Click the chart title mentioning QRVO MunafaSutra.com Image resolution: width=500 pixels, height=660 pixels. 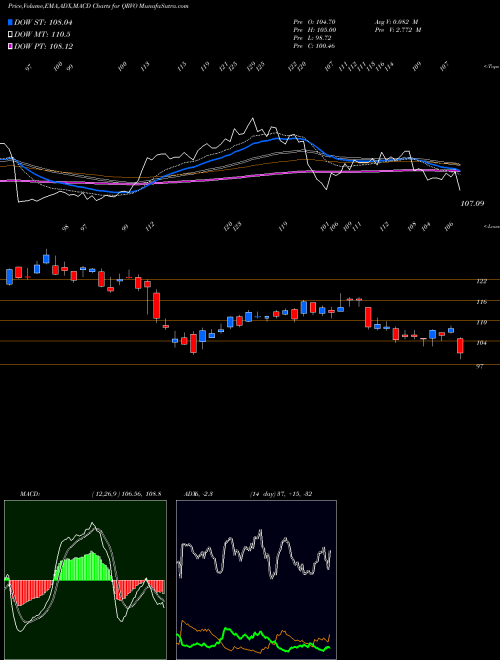98,6
